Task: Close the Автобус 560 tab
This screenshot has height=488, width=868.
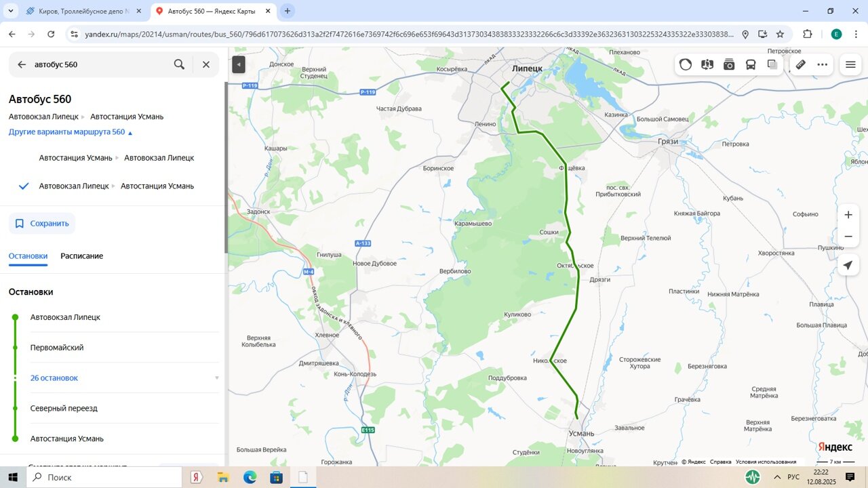Action: [267, 12]
